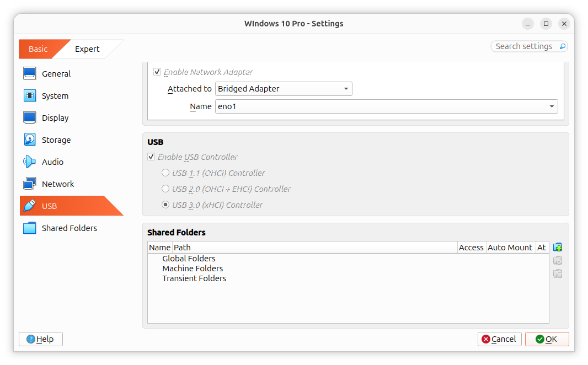Open the General settings icon in sidebar
Screen dimensions: 588x365
(29, 73)
